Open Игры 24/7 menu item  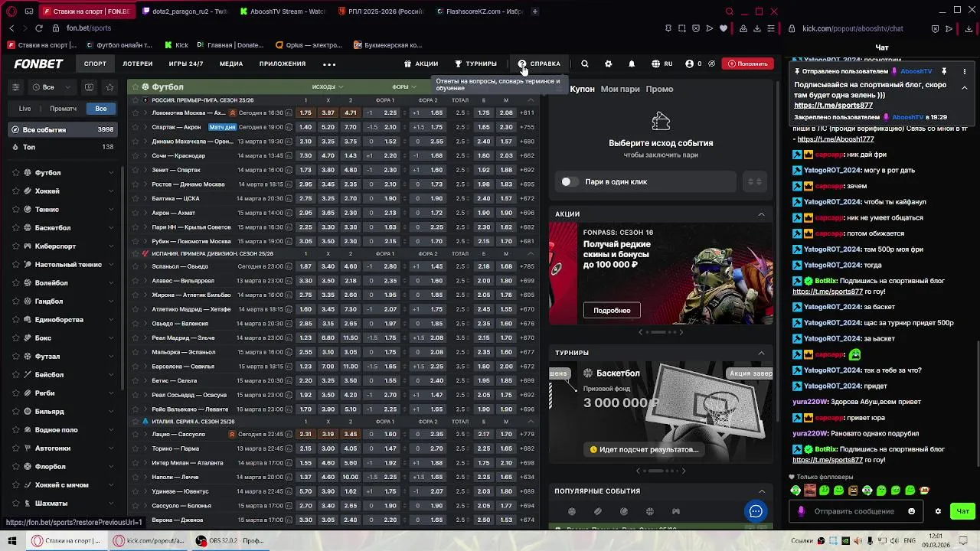click(x=186, y=64)
